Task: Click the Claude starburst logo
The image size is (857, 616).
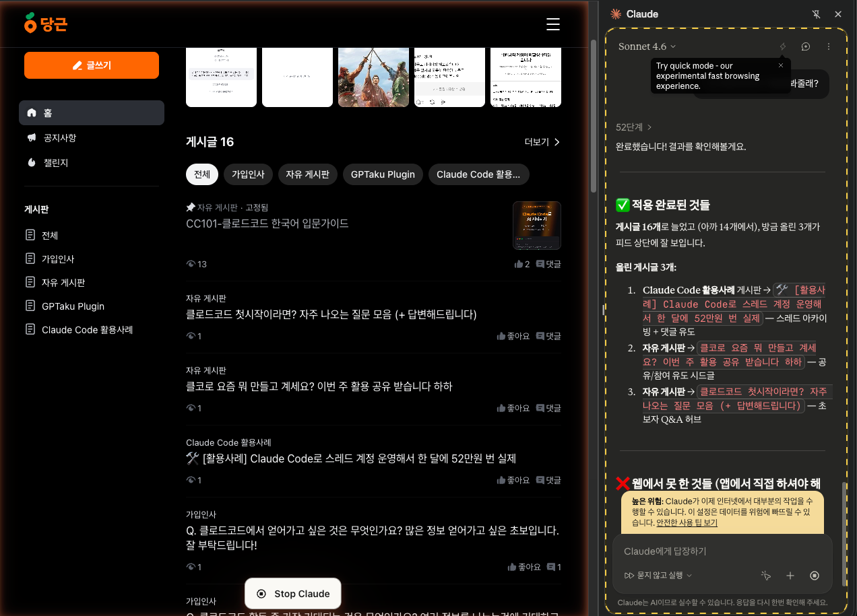Action: click(615, 13)
